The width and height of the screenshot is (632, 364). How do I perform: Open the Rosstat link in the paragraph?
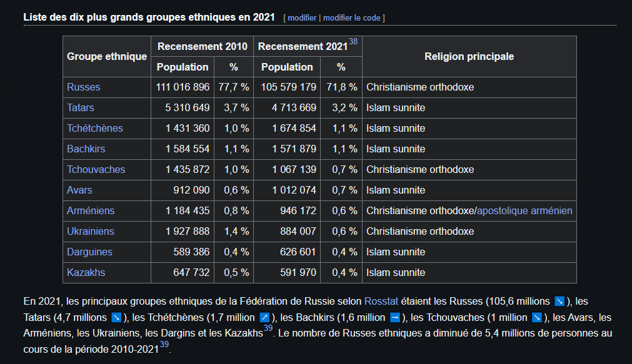pos(381,301)
